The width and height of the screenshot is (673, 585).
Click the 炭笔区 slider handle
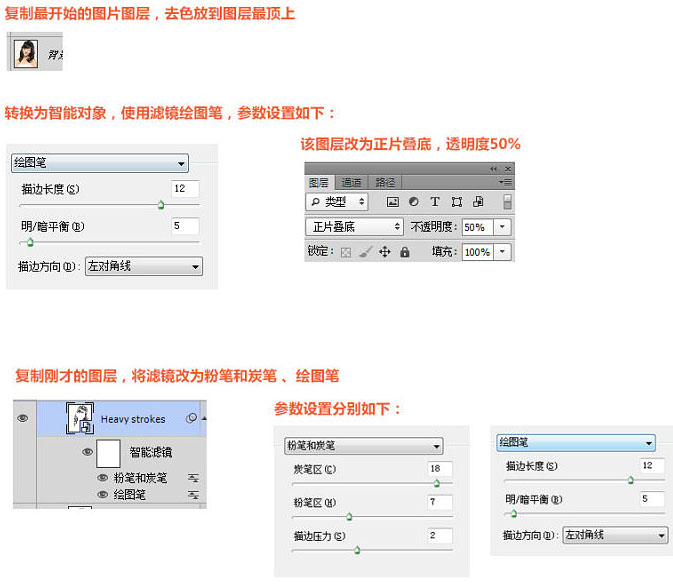437,483
